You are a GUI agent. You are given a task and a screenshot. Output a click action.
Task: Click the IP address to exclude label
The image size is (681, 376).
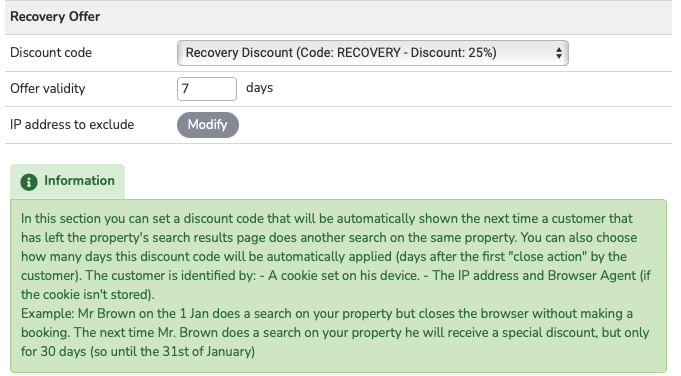(x=72, y=125)
